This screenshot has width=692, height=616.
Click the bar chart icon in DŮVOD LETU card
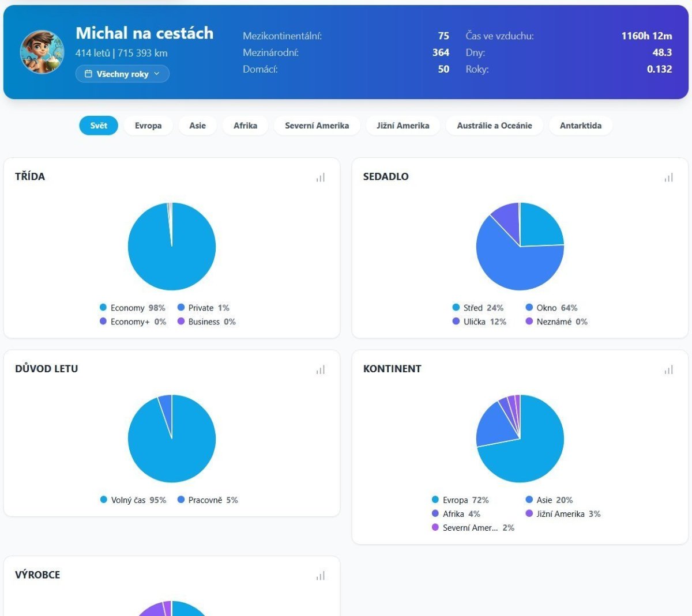(x=321, y=369)
